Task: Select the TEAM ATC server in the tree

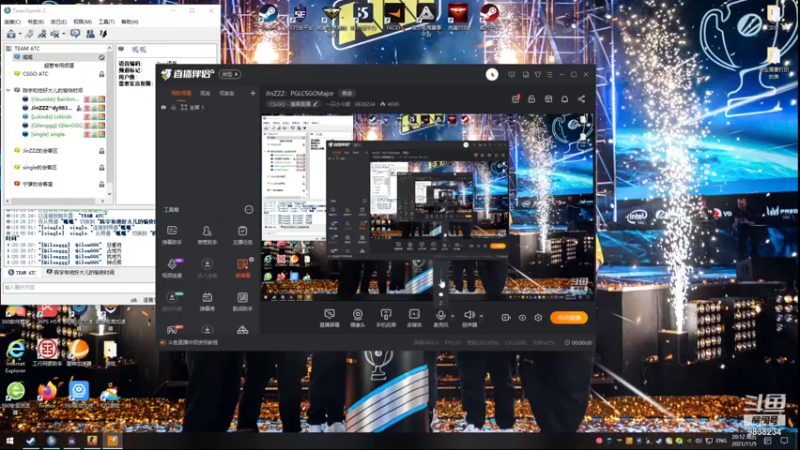Action: click(x=27, y=48)
